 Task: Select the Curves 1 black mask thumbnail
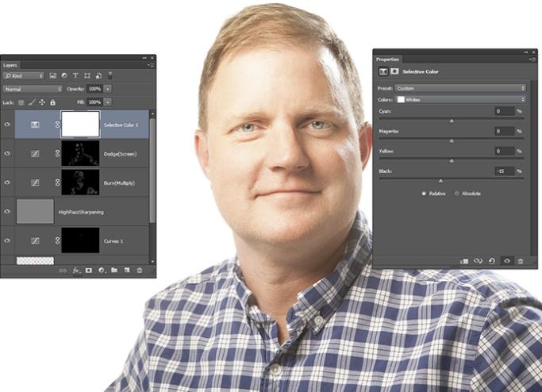tap(80, 240)
